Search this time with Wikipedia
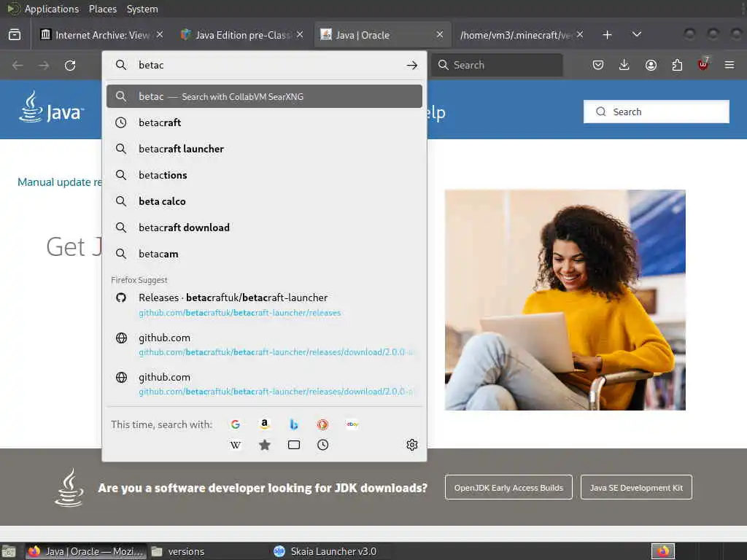 click(236, 445)
